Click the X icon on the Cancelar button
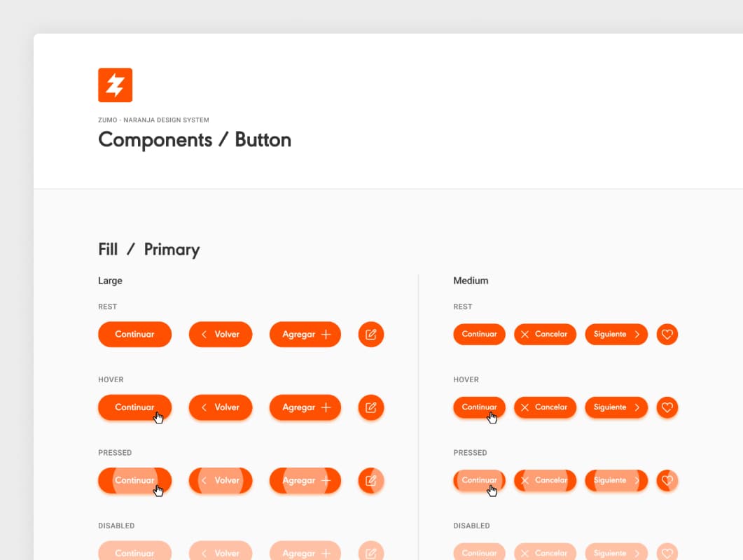Screen dimensions: 743x560 [525, 334]
